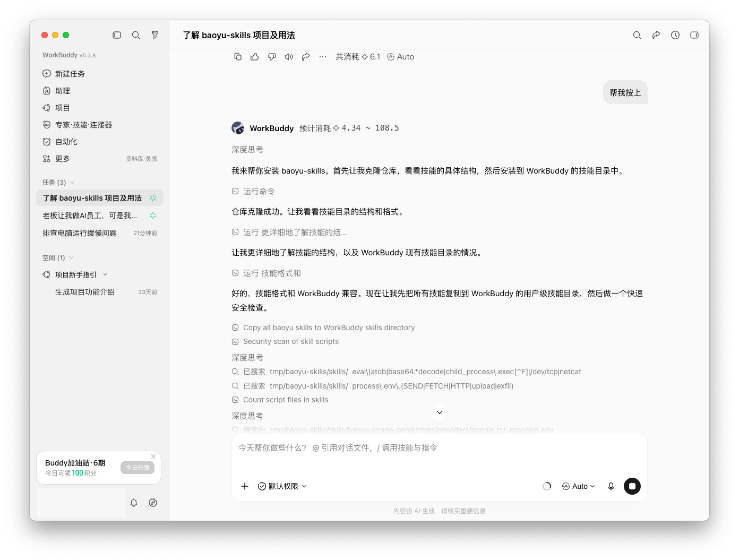This screenshot has width=739, height=560.
Task: Search within conversation using top-right magnifier
Action: 637,35
